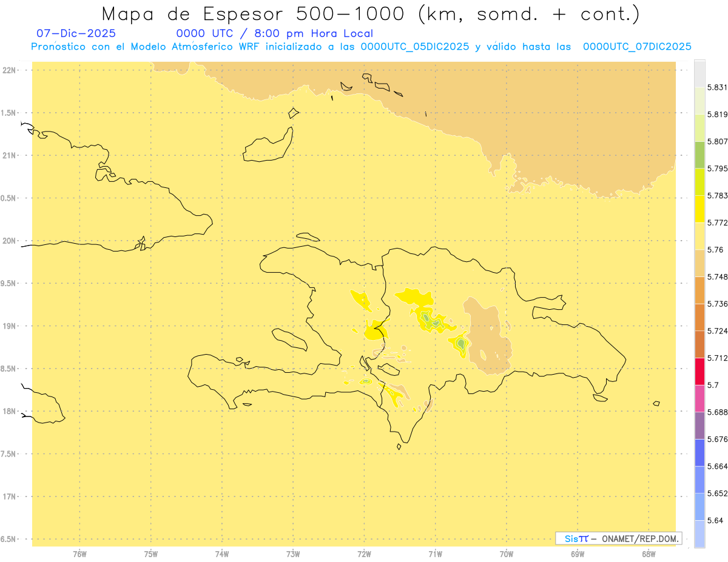Click the '72W' longitude label

point(365,554)
